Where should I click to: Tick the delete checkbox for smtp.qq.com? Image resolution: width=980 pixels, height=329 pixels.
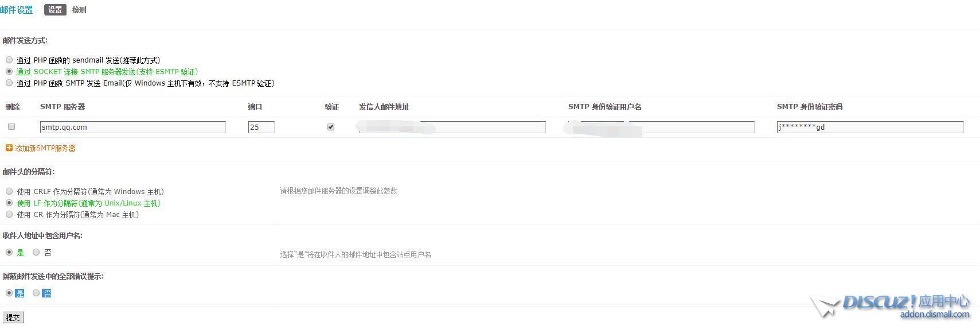[x=11, y=126]
